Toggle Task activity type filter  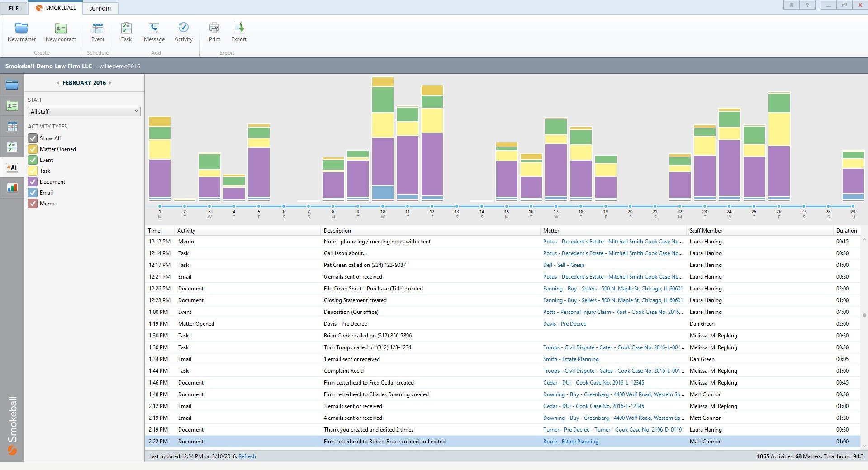(33, 171)
